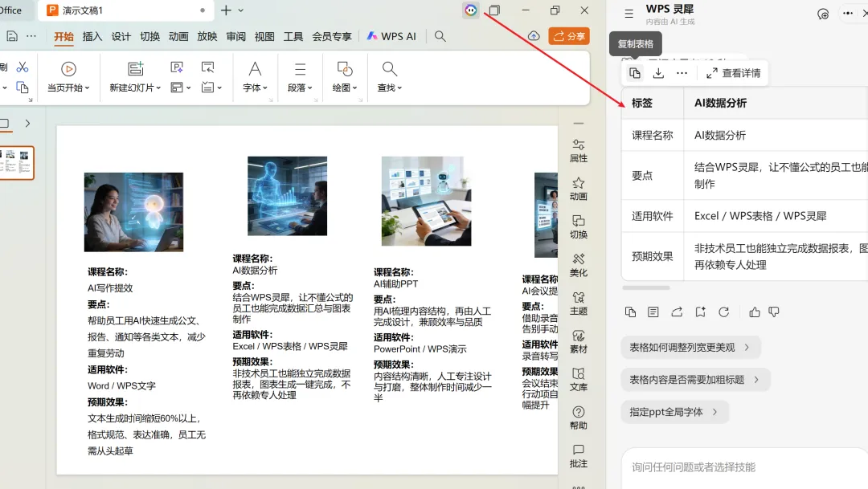Open table more options ellipsis

(x=682, y=73)
